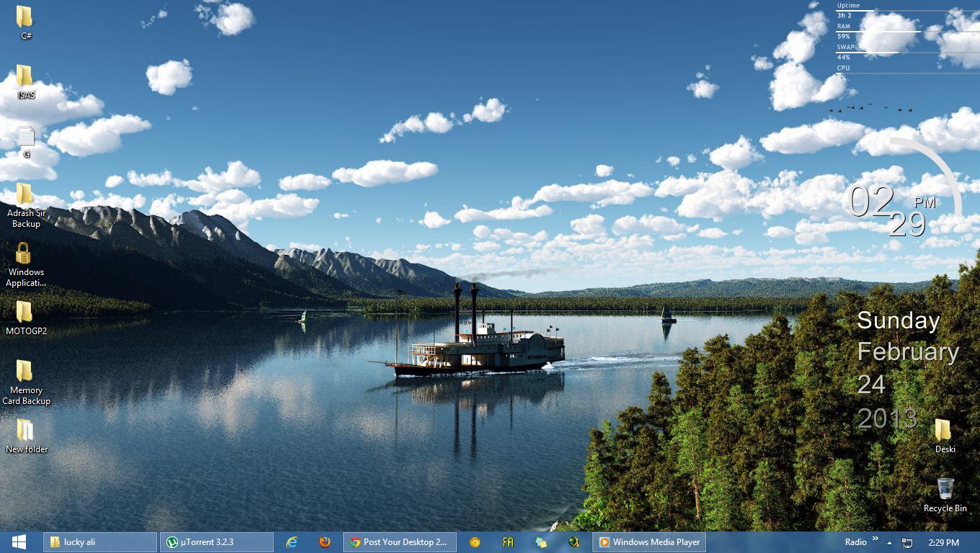
Task: Click the Sunday February 24 date gadget
Action: (x=908, y=369)
